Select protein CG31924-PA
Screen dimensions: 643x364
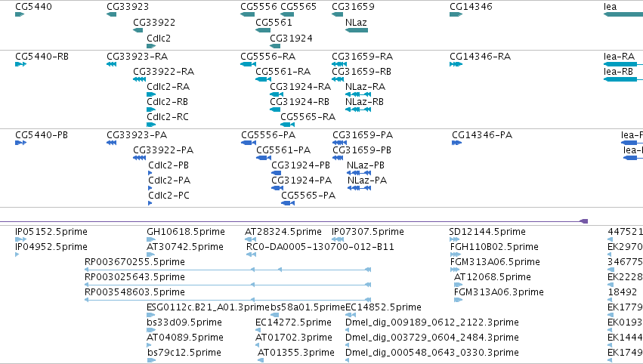point(301,180)
